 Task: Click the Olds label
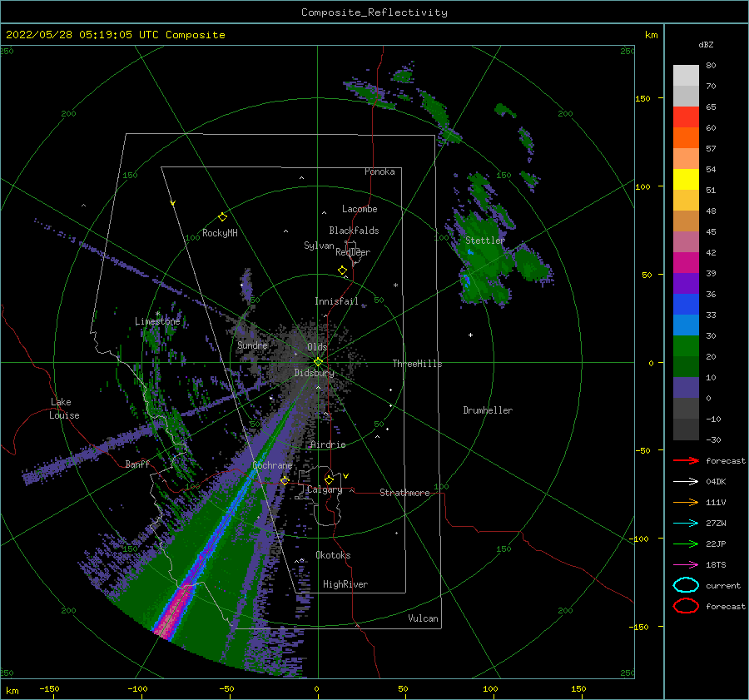click(317, 347)
